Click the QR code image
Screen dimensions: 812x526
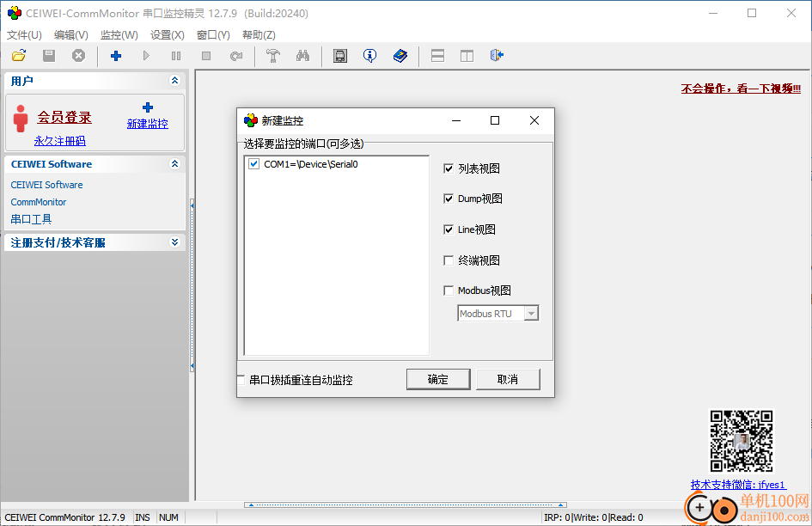pos(741,441)
